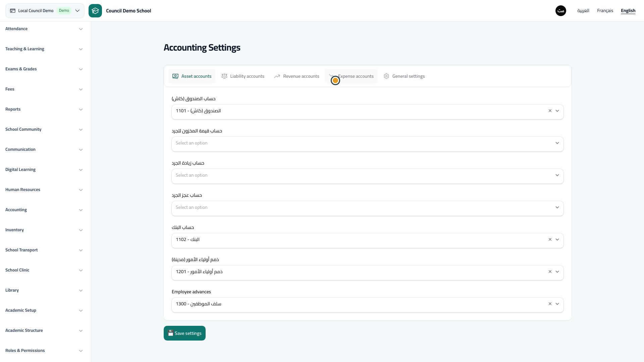Open the General settings tab
The image size is (644, 362).
pyautogui.click(x=404, y=76)
